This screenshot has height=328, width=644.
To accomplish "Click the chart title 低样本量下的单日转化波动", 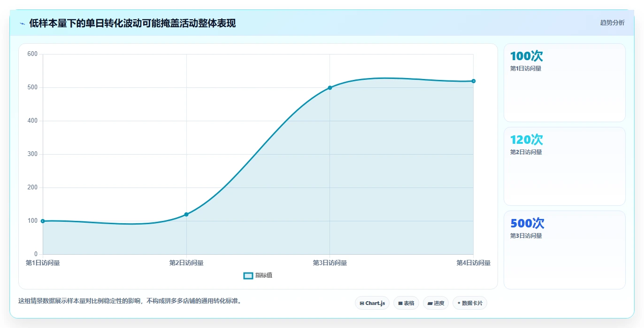I will (x=132, y=23).
